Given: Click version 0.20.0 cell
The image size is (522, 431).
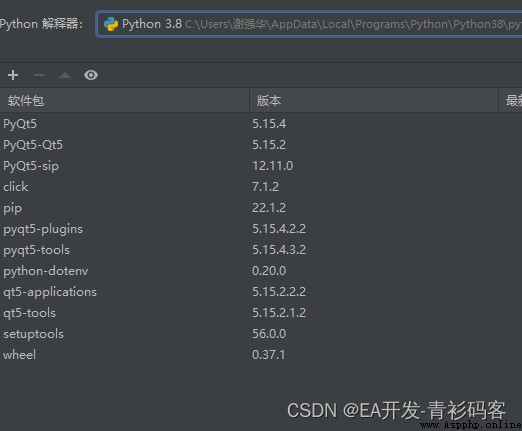Looking at the screenshot, I should coord(269,271).
